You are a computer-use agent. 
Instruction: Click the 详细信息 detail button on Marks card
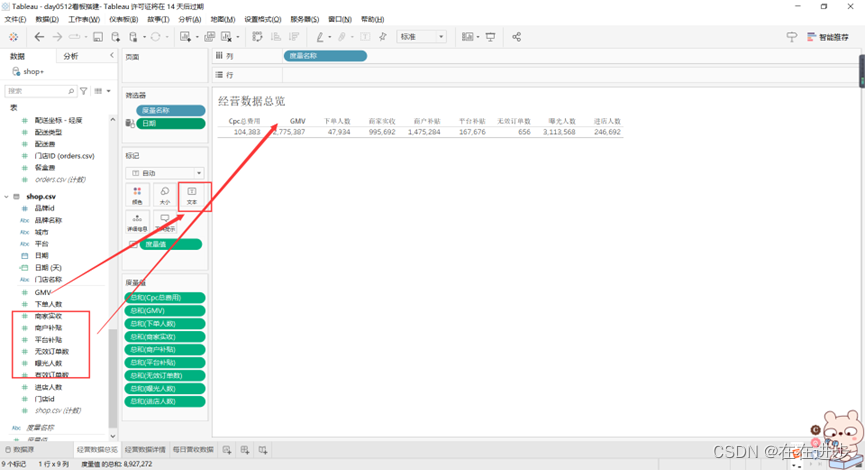click(x=137, y=222)
